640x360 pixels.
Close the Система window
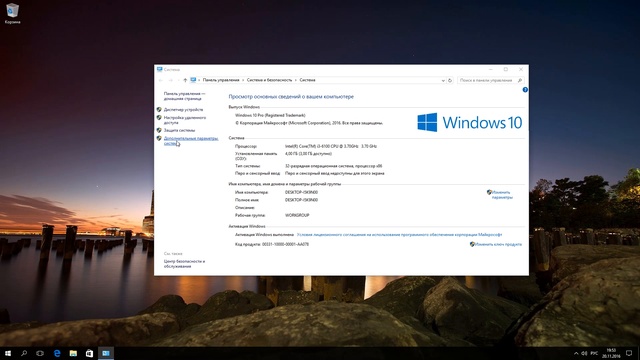tap(521, 69)
